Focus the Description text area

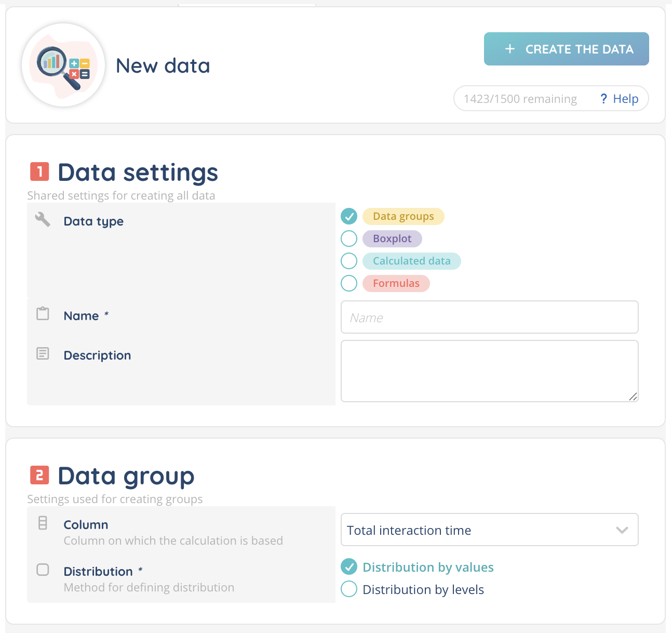[x=489, y=371]
